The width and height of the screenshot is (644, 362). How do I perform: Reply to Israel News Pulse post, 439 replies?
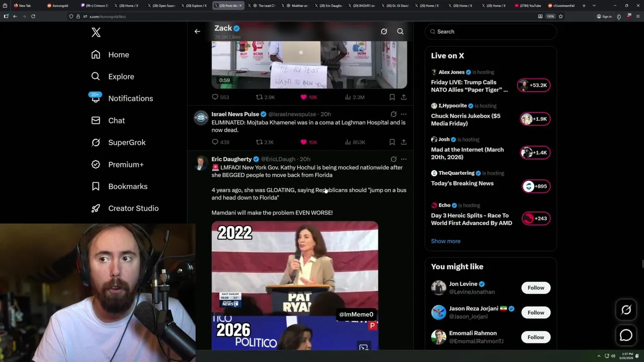(220, 142)
